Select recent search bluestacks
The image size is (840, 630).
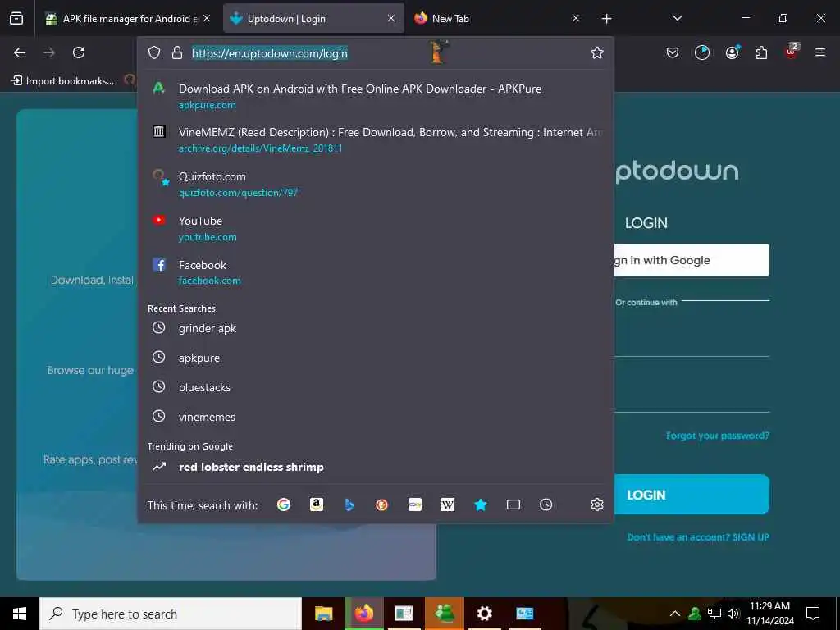click(376, 387)
